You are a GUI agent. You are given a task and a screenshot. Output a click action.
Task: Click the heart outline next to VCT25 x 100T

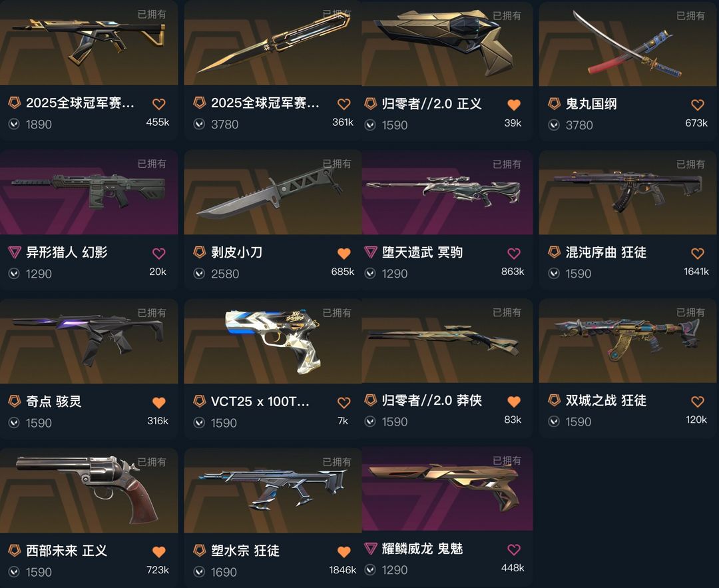pyautogui.click(x=344, y=403)
